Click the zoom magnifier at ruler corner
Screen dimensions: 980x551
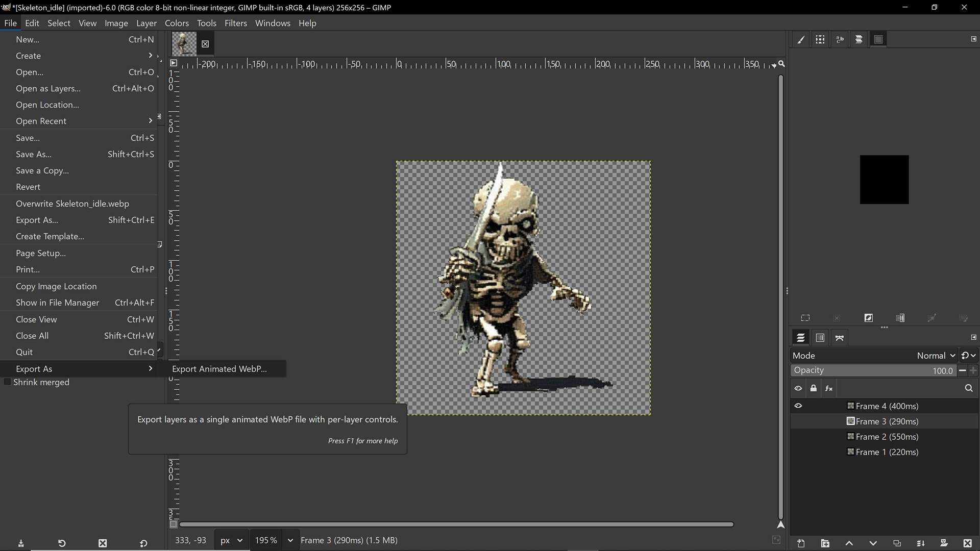click(781, 64)
